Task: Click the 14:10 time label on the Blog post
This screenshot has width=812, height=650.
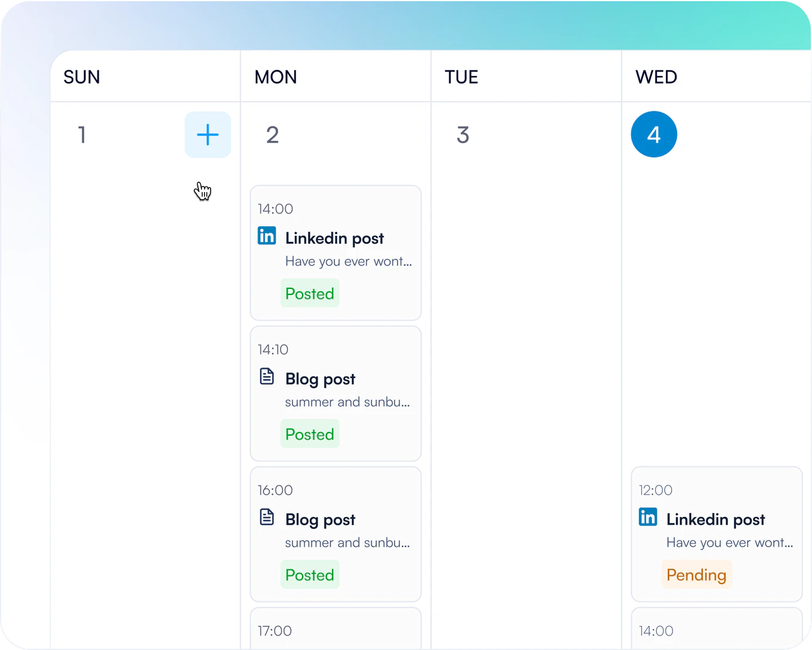Action: click(x=274, y=349)
